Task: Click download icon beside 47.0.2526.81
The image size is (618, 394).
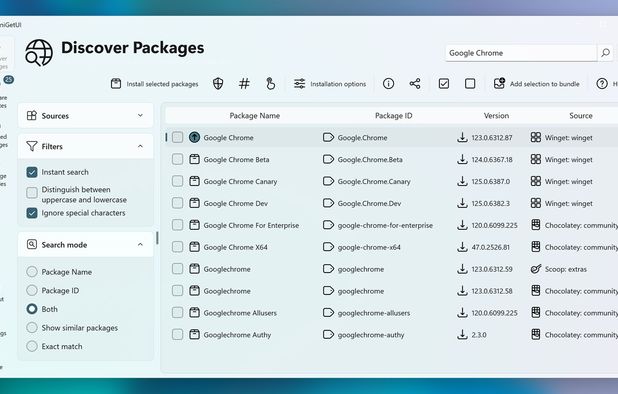Action: 462,247
